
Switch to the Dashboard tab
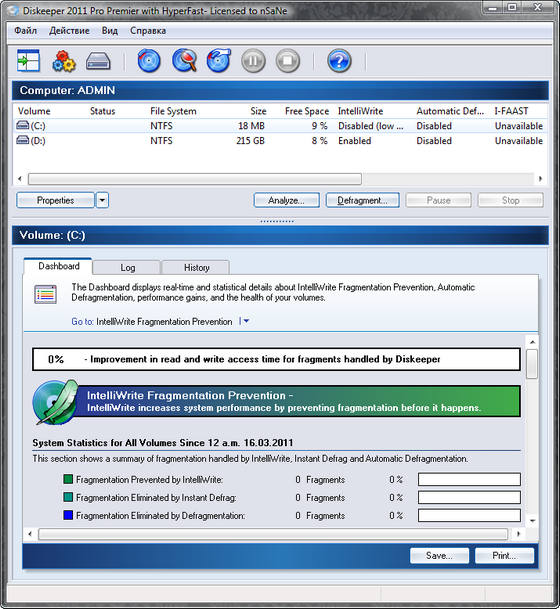[x=59, y=266]
